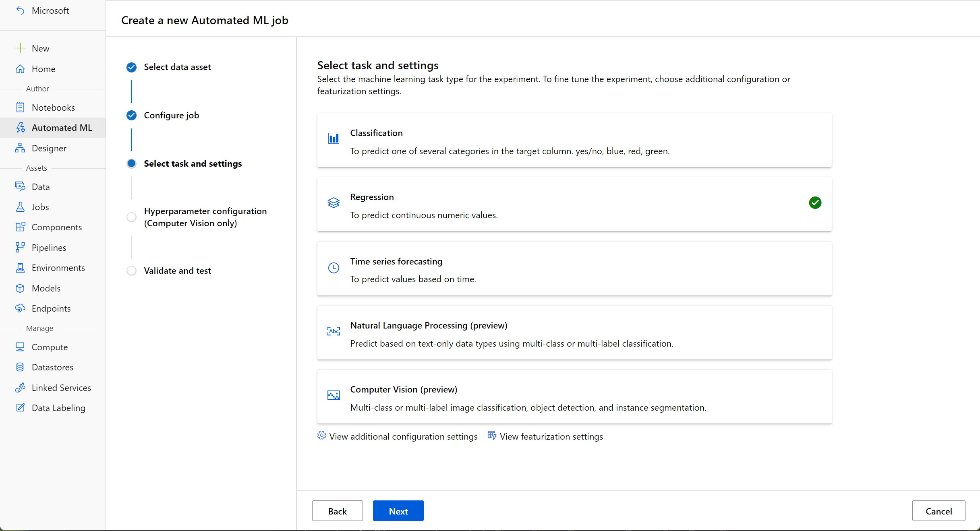Open View featurization settings link
Viewport: 980px width, 531px height.
click(x=551, y=436)
